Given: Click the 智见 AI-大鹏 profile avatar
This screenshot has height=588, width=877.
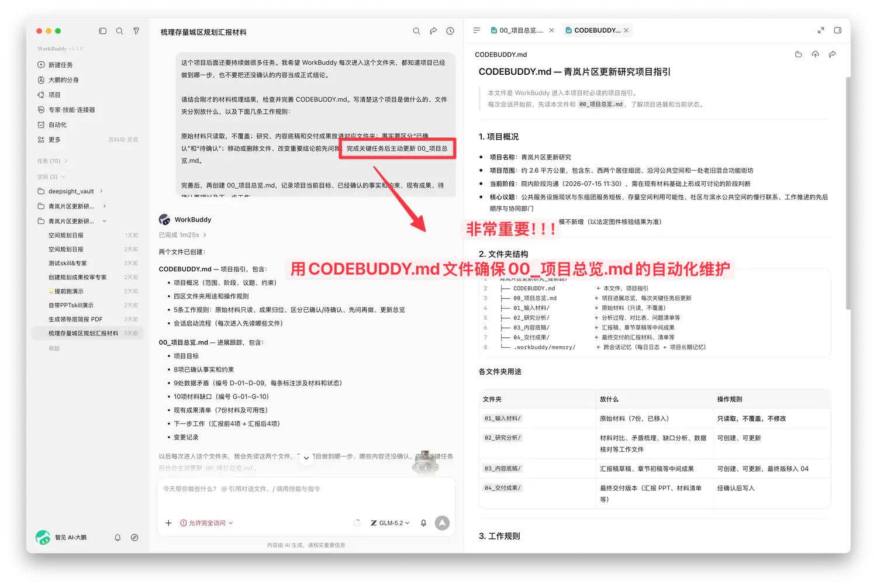Looking at the screenshot, I should pos(43,537).
